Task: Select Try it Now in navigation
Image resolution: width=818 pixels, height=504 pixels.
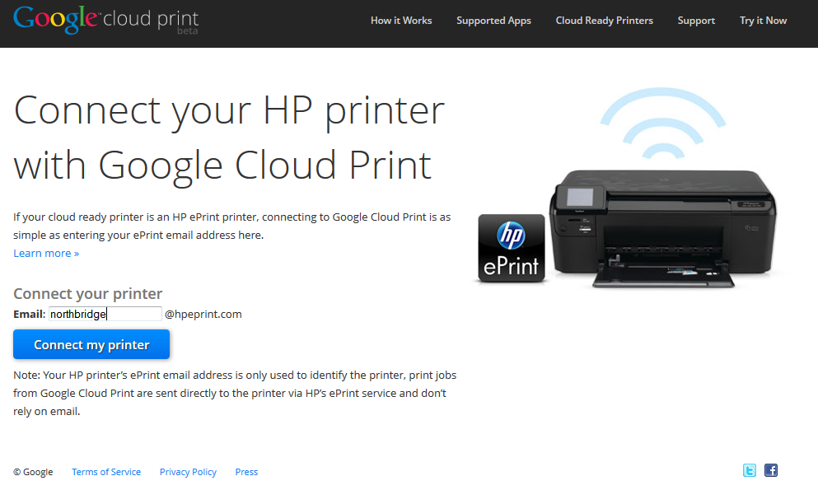Action: (x=763, y=21)
